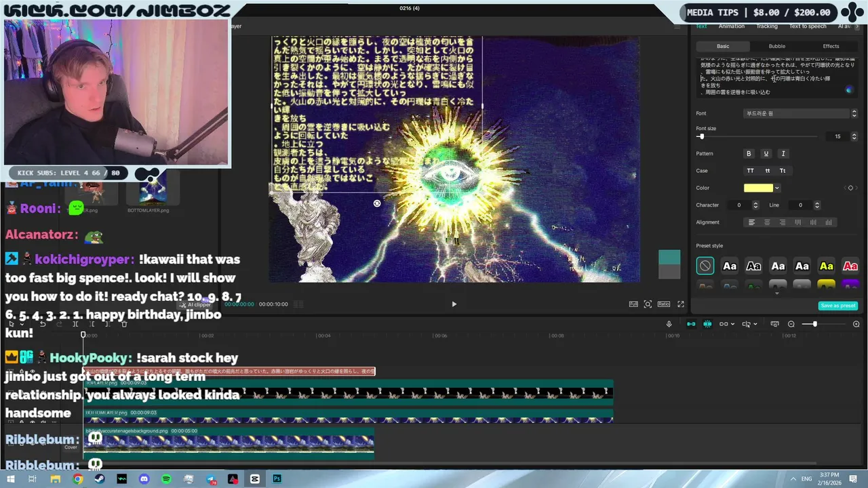Click the timeline zoom-out magnifier icon
868x488 pixels.
pyautogui.click(x=791, y=324)
